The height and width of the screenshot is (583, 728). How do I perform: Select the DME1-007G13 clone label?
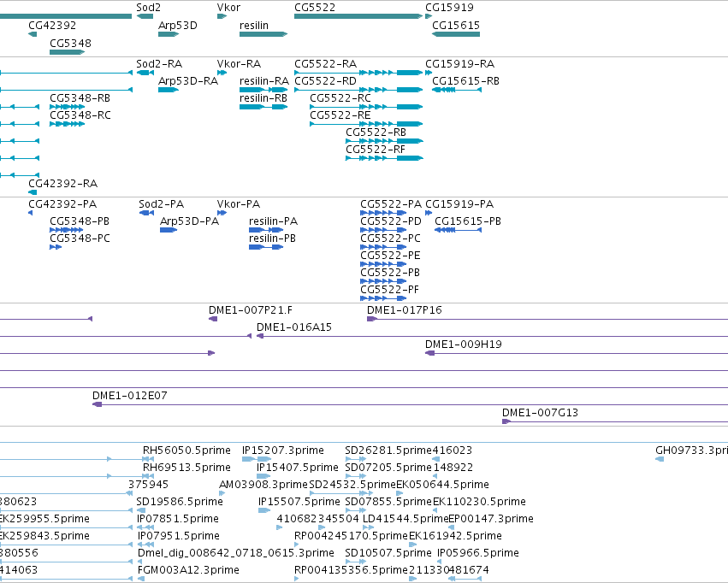pos(540,413)
